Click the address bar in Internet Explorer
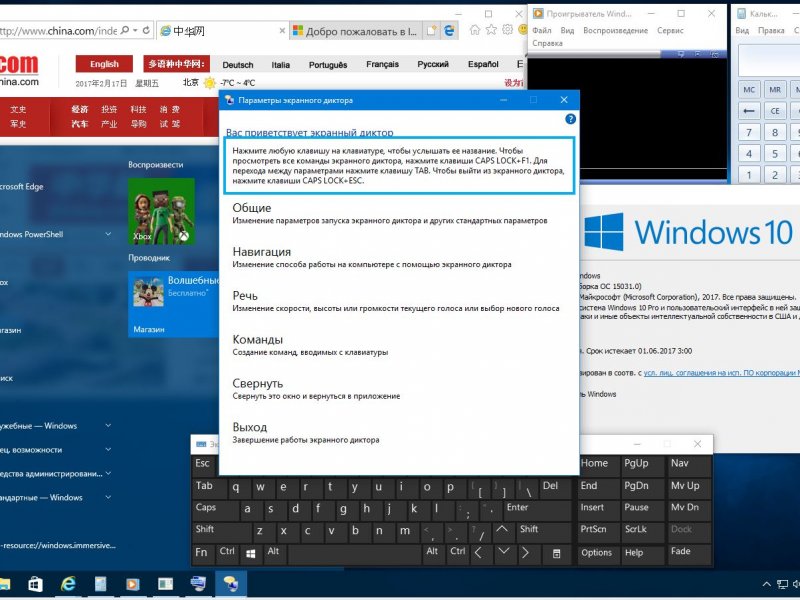The width and height of the screenshot is (800, 600). coord(59,31)
